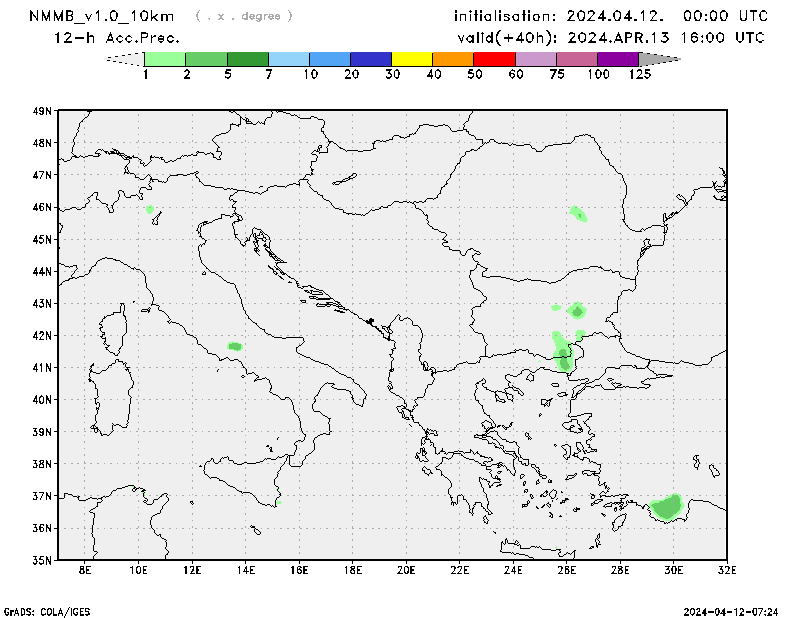Pick the dark blue 20-30 legend swatch
Image resolution: width=800 pixels, height=618 pixels.
pyautogui.click(x=371, y=59)
